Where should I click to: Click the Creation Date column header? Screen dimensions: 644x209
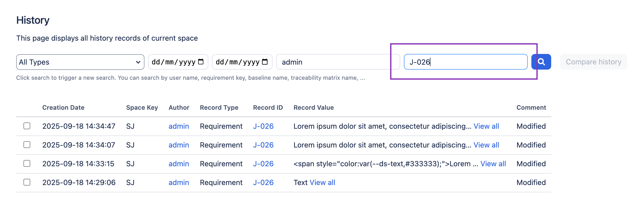click(x=63, y=108)
